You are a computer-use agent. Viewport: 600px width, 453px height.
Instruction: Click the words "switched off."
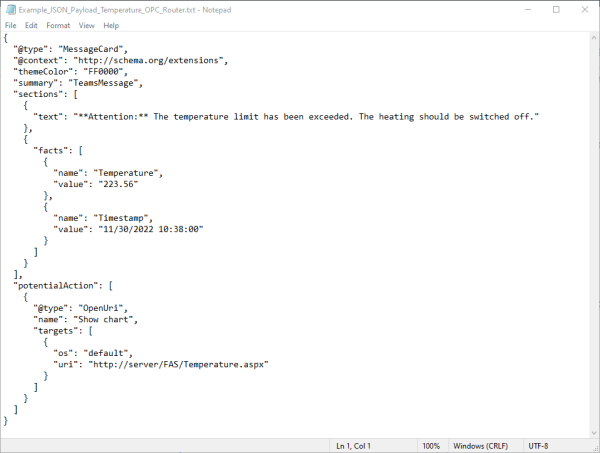coord(501,117)
